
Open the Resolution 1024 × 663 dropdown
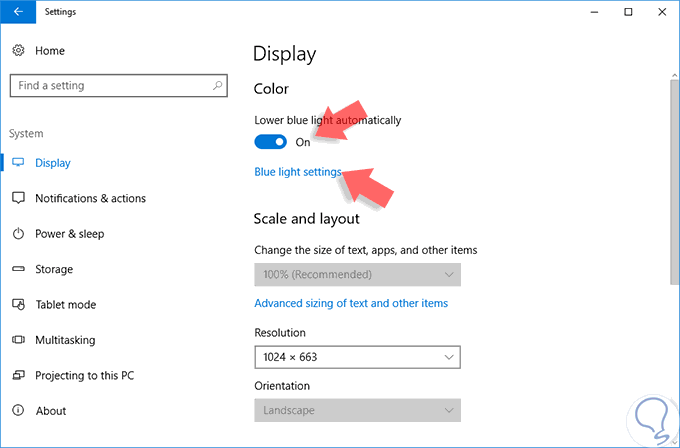(x=357, y=356)
